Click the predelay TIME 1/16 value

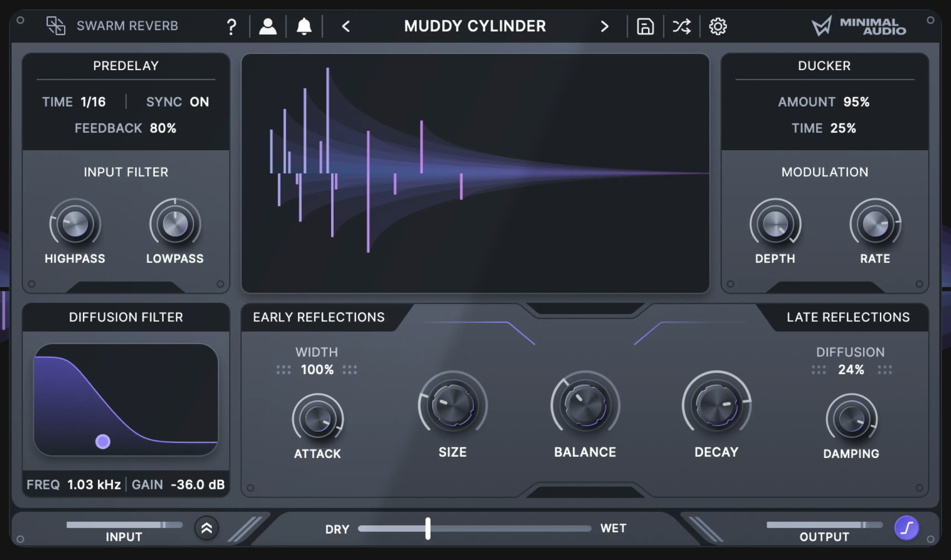[93, 102]
